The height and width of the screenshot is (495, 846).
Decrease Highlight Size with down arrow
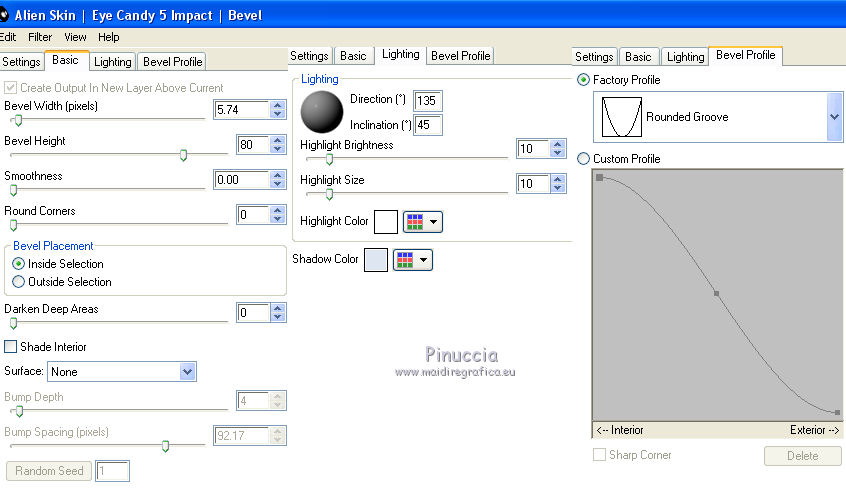point(558,188)
